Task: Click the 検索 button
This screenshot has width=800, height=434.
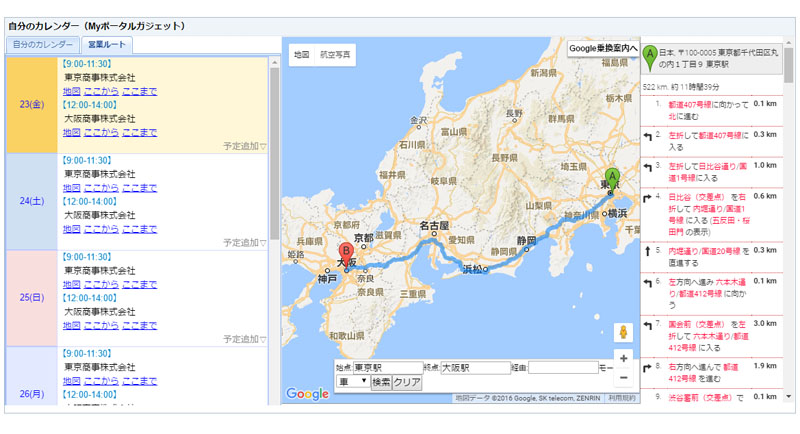Action: 381,382
